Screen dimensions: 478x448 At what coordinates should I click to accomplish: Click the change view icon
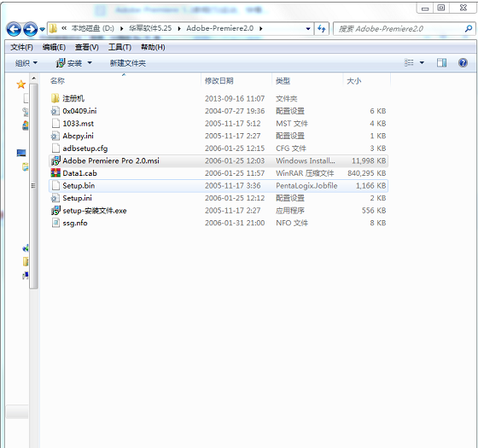click(409, 63)
